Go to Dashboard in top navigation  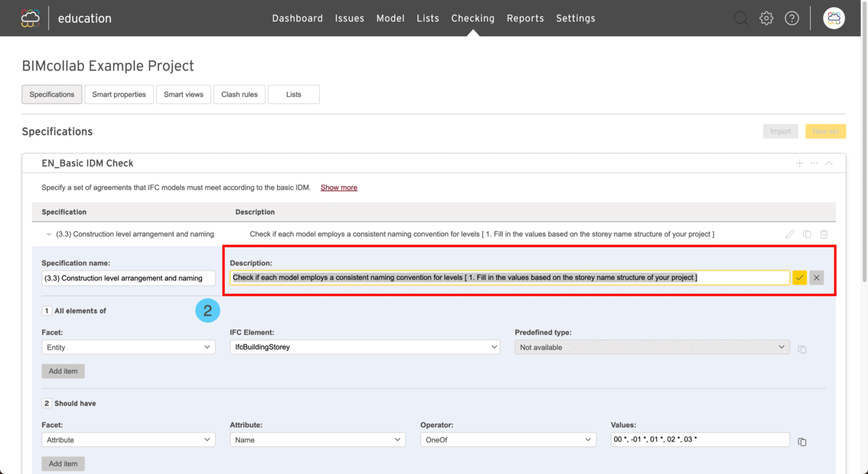297,18
